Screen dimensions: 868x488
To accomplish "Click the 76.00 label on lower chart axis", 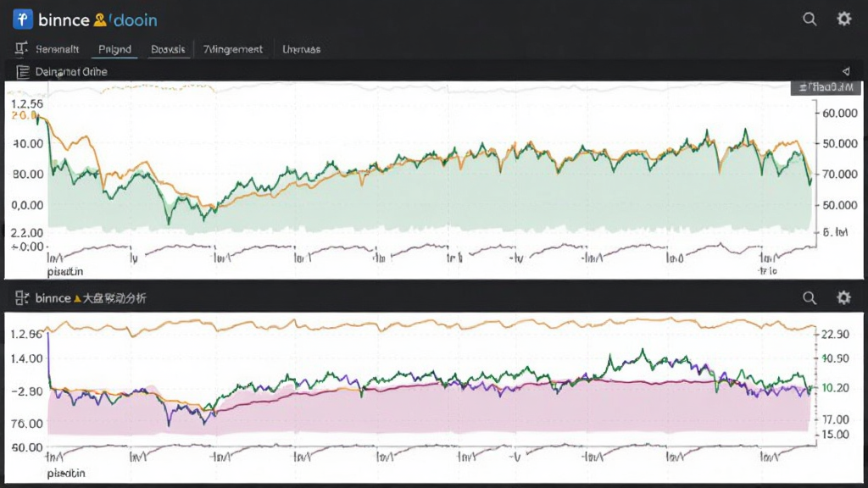I will click(26, 424).
